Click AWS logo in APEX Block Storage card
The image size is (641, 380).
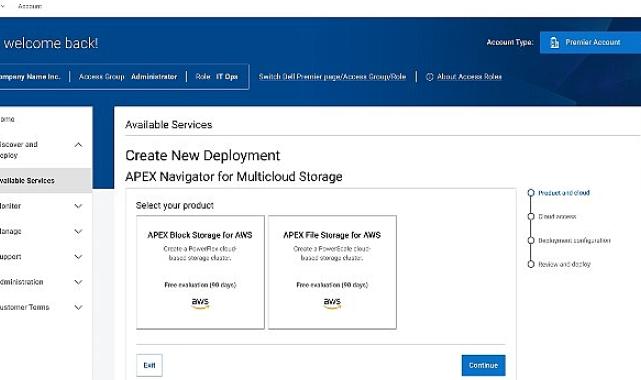[200, 303]
